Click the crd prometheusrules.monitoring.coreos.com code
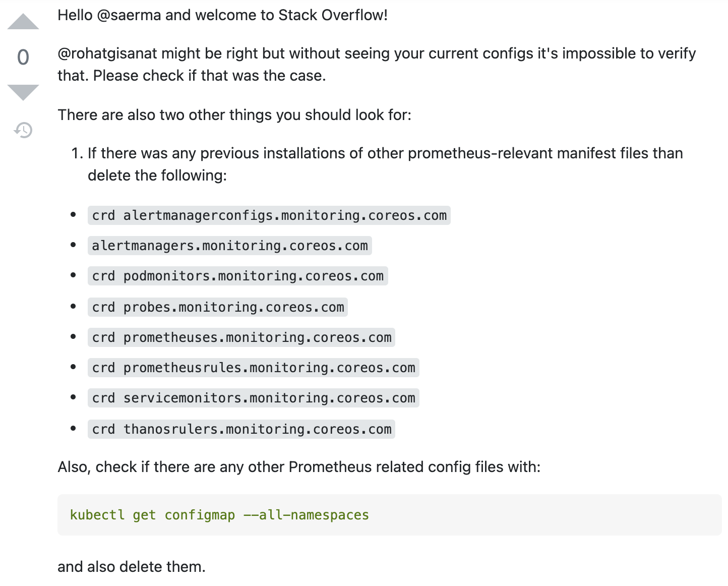Image resolution: width=728 pixels, height=586 pixels. pos(254,368)
